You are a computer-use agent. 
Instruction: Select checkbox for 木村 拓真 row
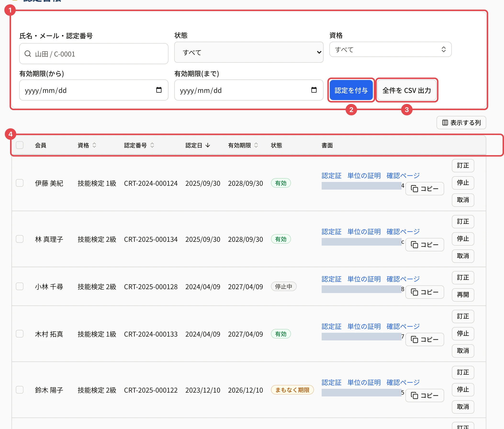point(20,334)
